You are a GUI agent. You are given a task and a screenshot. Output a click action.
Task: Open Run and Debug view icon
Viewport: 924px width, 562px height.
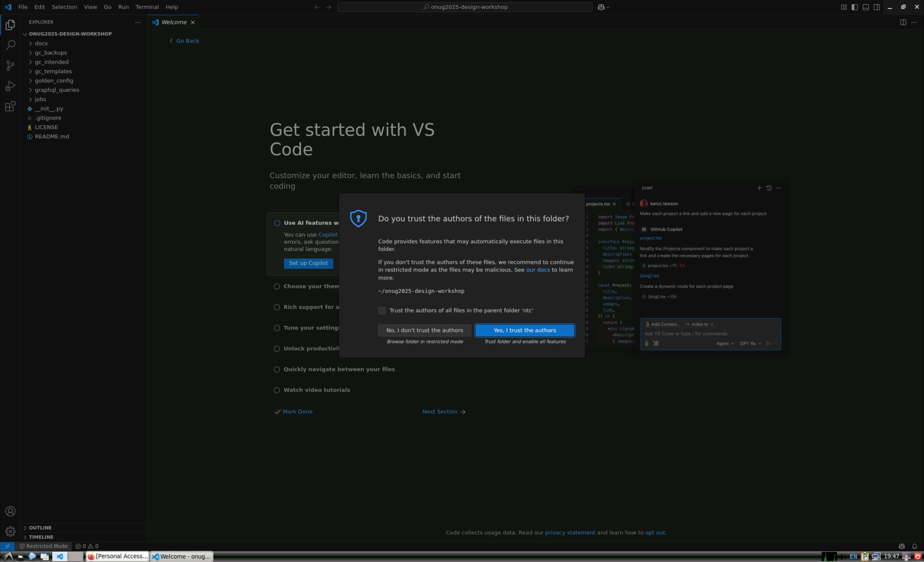11,86
